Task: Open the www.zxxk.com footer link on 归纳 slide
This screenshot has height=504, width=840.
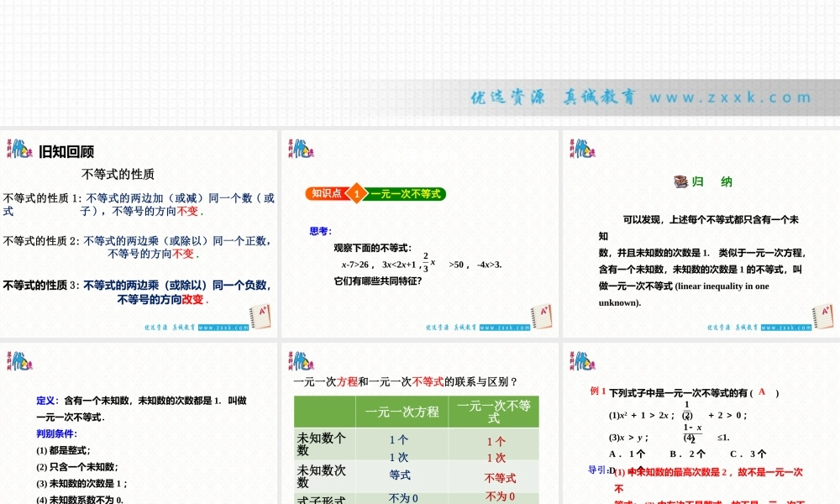Action: [786, 328]
